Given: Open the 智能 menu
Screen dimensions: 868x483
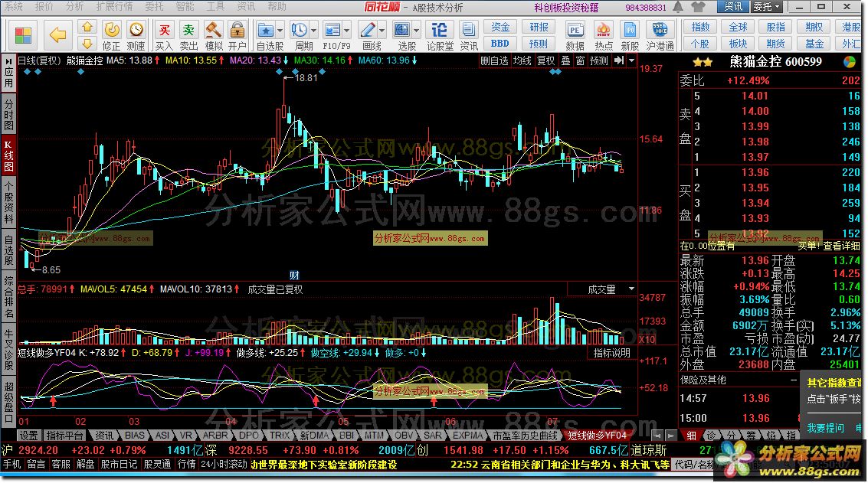Looking at the screenshot, I should pos(185,6).
